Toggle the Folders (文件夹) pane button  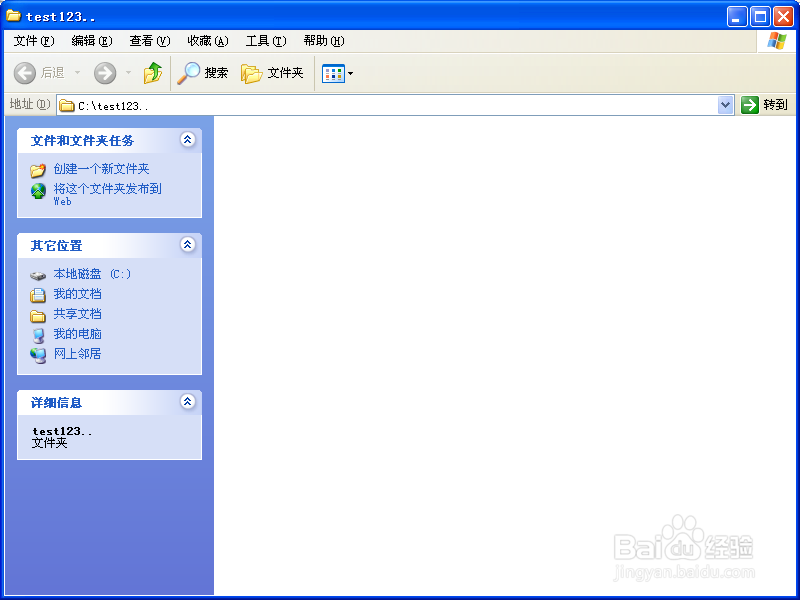272,73
